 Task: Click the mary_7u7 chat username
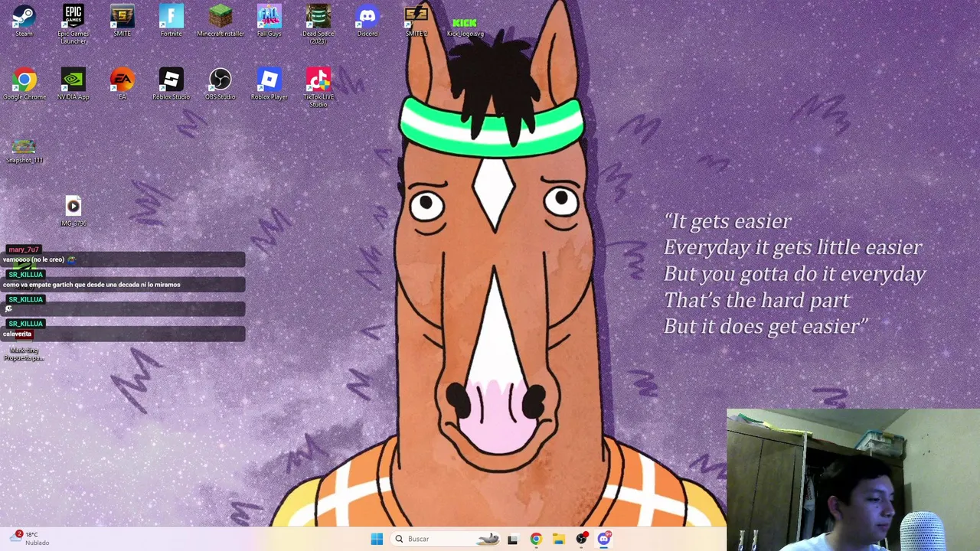pos(24,249)
